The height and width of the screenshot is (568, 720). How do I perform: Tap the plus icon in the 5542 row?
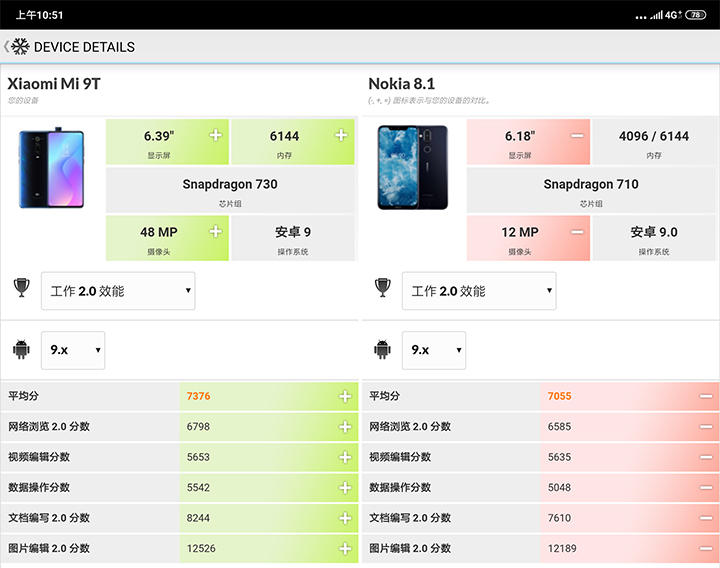(x=345, y=488)
